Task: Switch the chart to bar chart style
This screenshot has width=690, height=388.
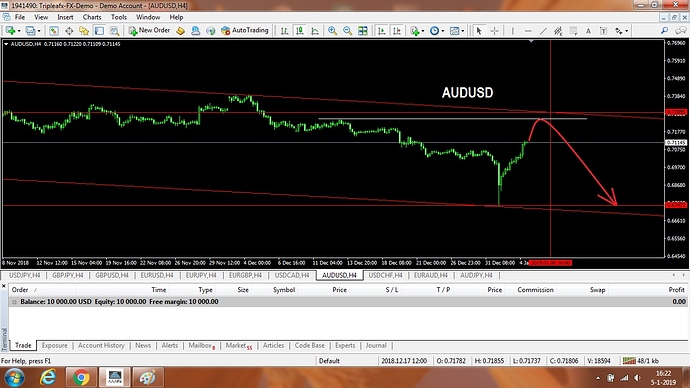Action: point(284,30)
